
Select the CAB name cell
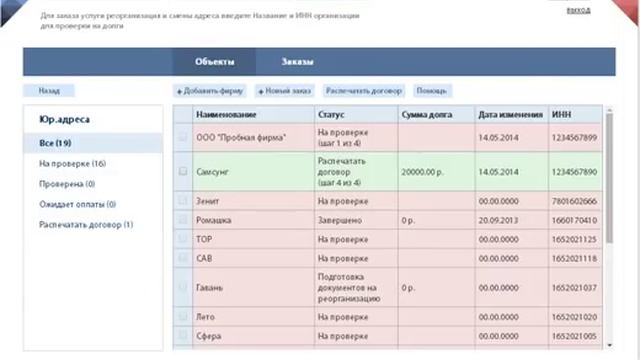tap(253, 258)
